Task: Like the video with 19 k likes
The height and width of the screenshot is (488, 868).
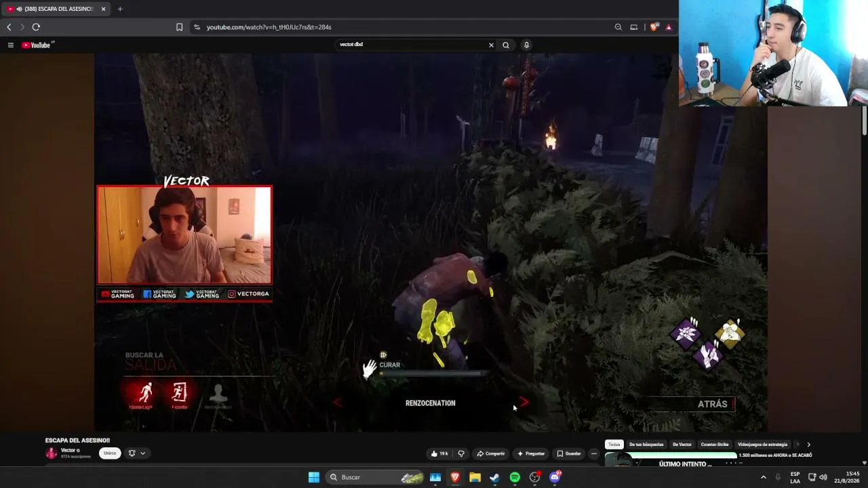Action: 439,453
